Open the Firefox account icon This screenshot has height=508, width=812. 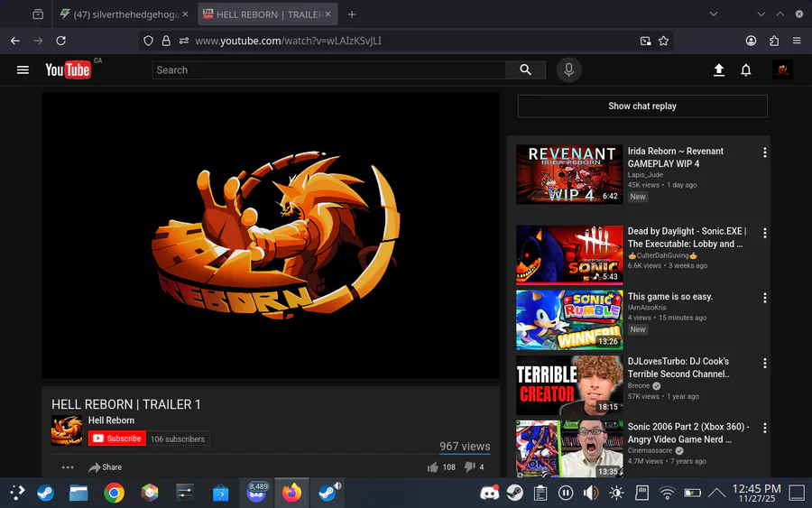tap(751, 41)
